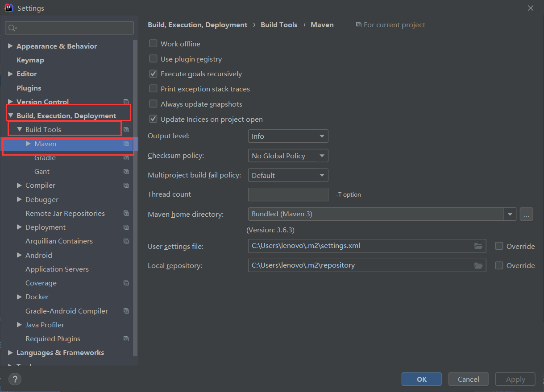Click into the settings search field
The width and height of the screenshot is (544, 392).
69,28
